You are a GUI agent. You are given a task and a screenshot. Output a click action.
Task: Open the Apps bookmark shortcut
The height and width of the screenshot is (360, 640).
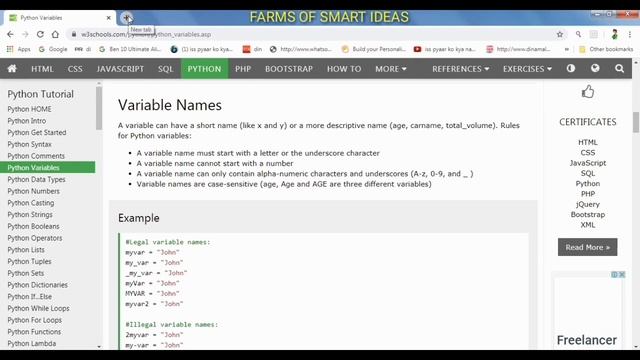(19, 49)
